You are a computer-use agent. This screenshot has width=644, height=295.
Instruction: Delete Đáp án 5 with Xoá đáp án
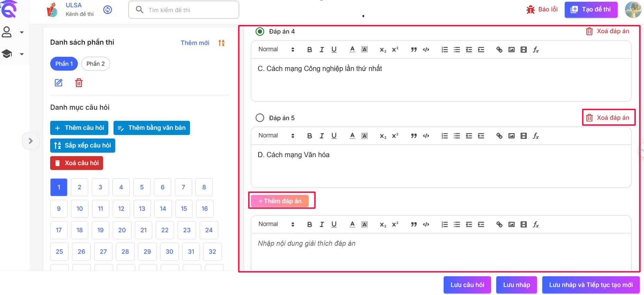click(608, 118)
